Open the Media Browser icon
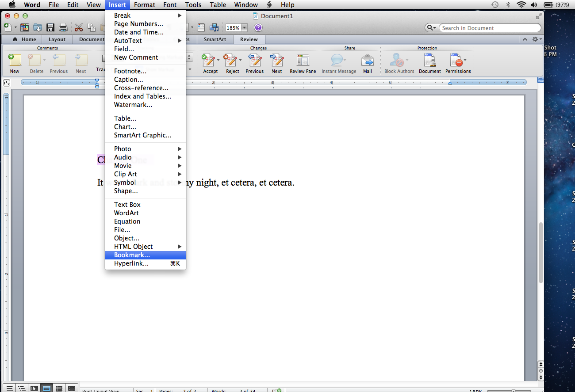Image resolution: width=575 pixels, height=392 pixels. point(214,27)
